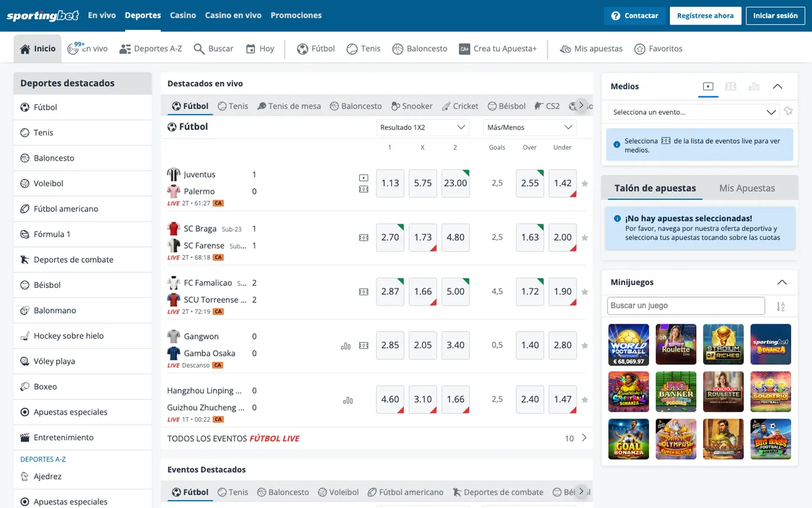Image resolution: width=812 pixels, height=508 pixels.
Task: Open Entretenimiento in sidebar
Action: (83, 438)
